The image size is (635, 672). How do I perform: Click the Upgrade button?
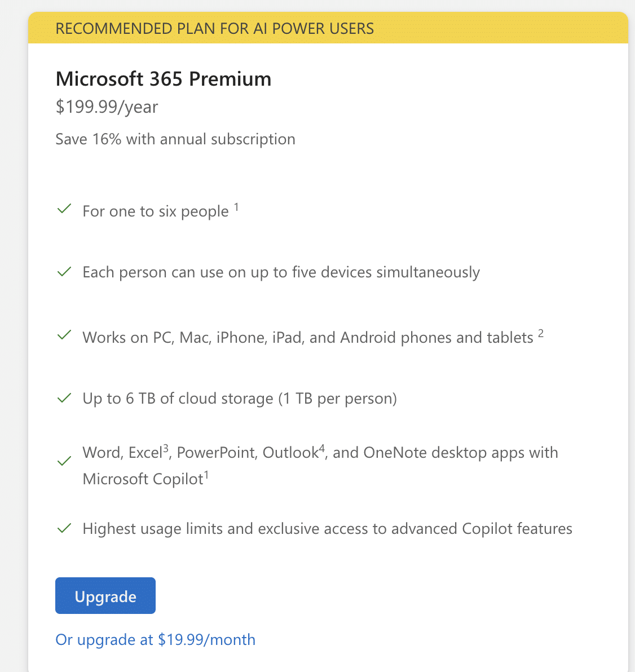105,596
